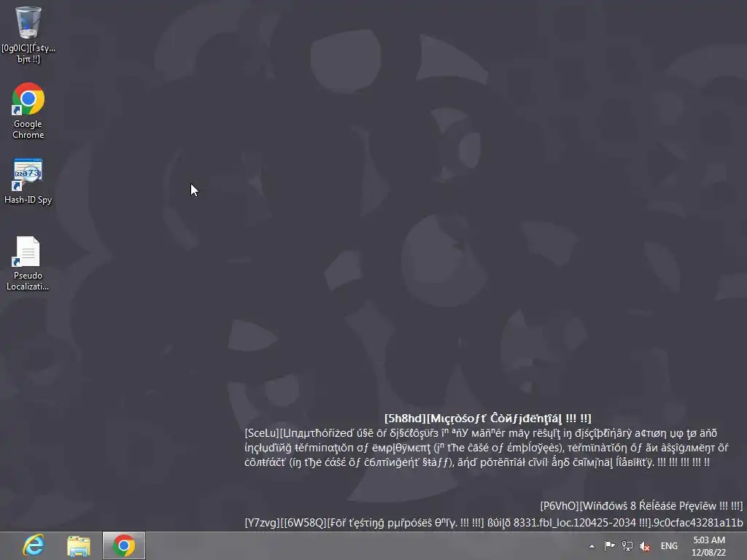Click the muted volume tray icon
This screenshot has width=747, height=560.
(645, 546)
